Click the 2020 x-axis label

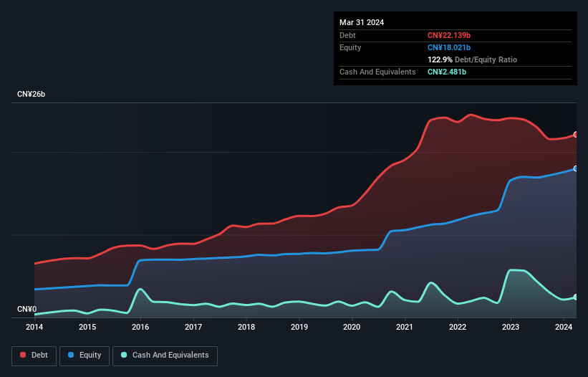[x=352, y=327]
